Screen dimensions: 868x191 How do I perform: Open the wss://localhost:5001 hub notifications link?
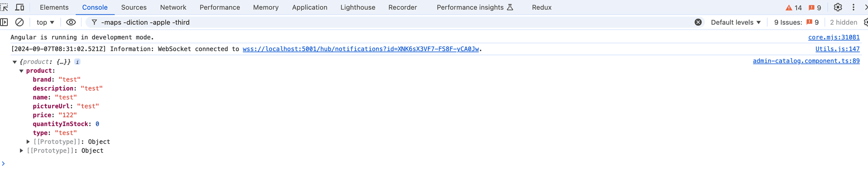(360, 49)
